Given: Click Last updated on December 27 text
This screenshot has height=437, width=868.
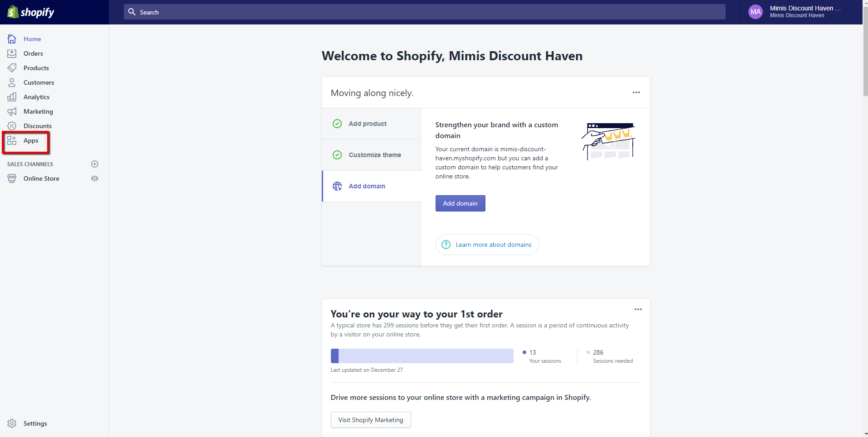Looking at the screenshot, I should [x=367, y=370].
